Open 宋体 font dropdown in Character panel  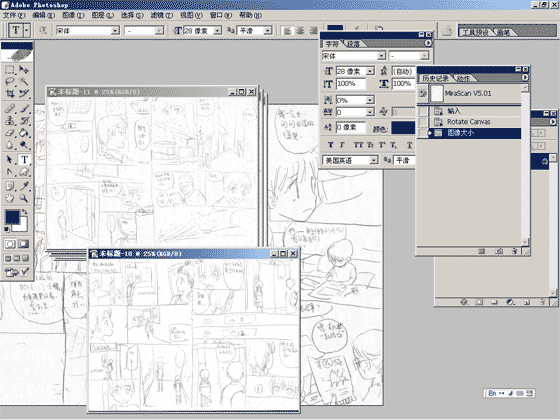(381, 56)
